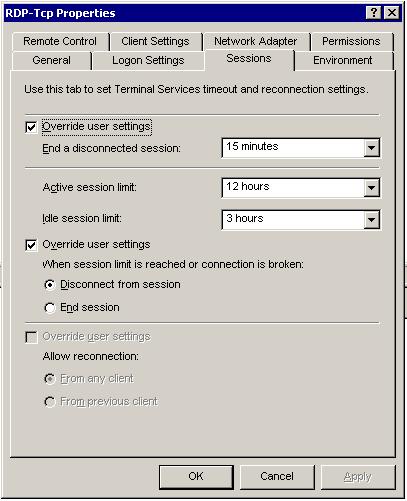Screen dimensions: 407x501
Task: Click the Cancel button
Action: (277, 476)
